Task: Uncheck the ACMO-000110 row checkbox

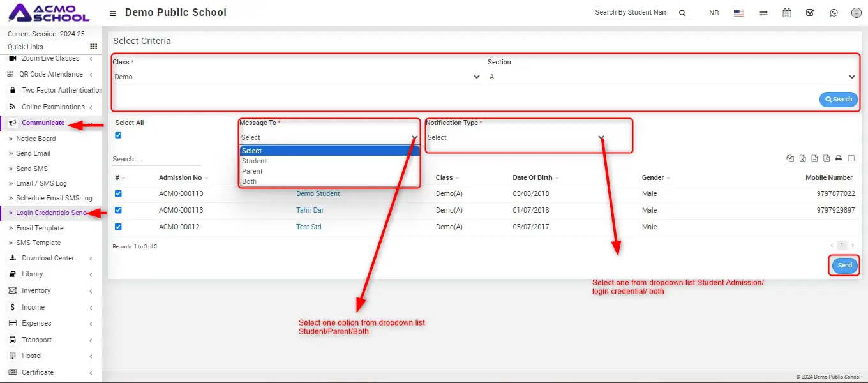Action: click(118, 194)
